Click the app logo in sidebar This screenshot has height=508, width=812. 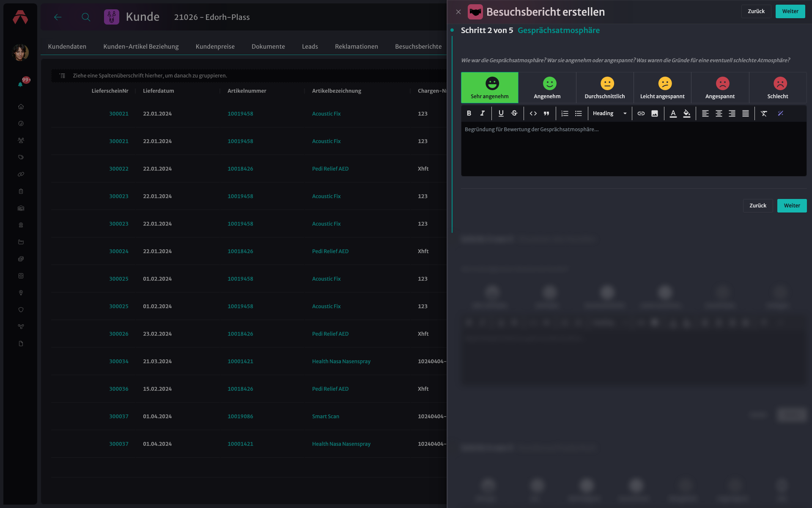tap(20, 17)
